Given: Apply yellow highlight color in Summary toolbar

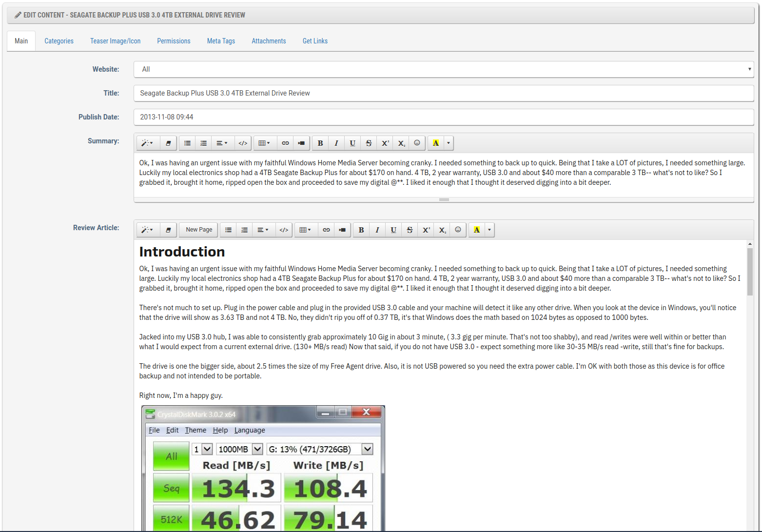Looking at the screenshot, I should coord(436,143).
